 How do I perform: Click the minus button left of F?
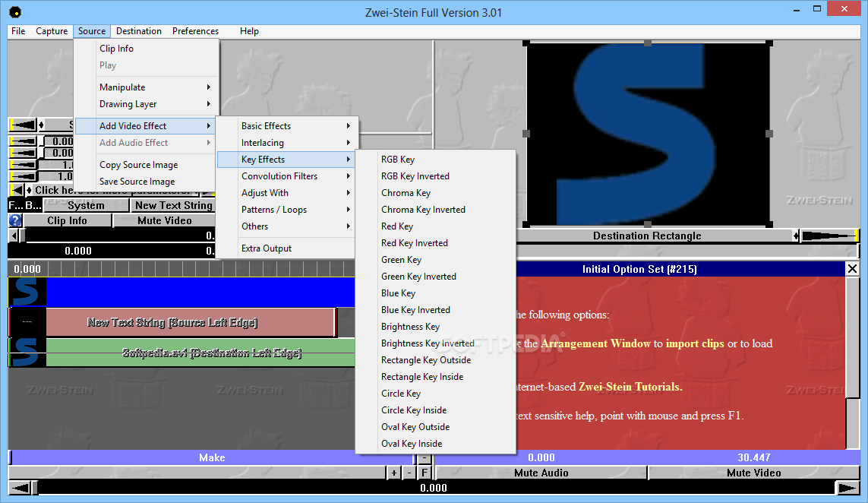(409, 473)
